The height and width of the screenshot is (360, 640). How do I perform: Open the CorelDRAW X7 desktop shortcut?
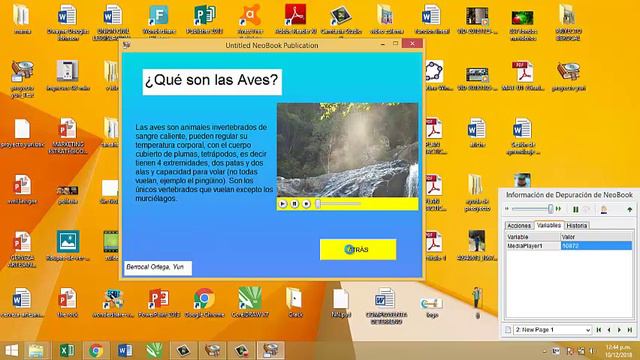[x=250, y=303]
